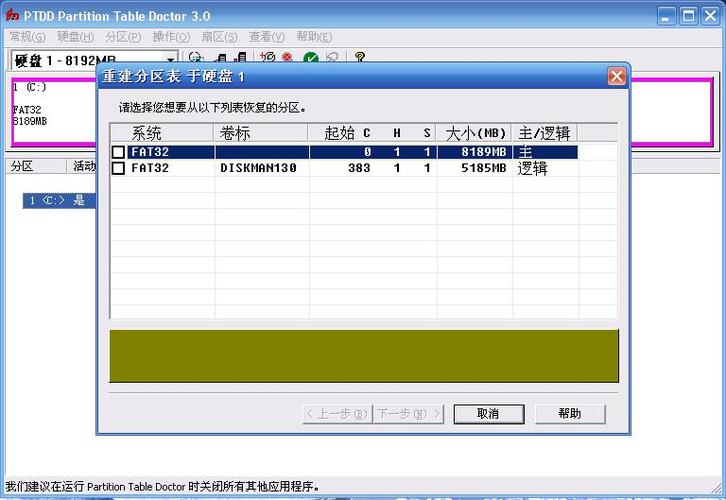
Task: Open the 帮助(E) menu
Action: point(314,37)
